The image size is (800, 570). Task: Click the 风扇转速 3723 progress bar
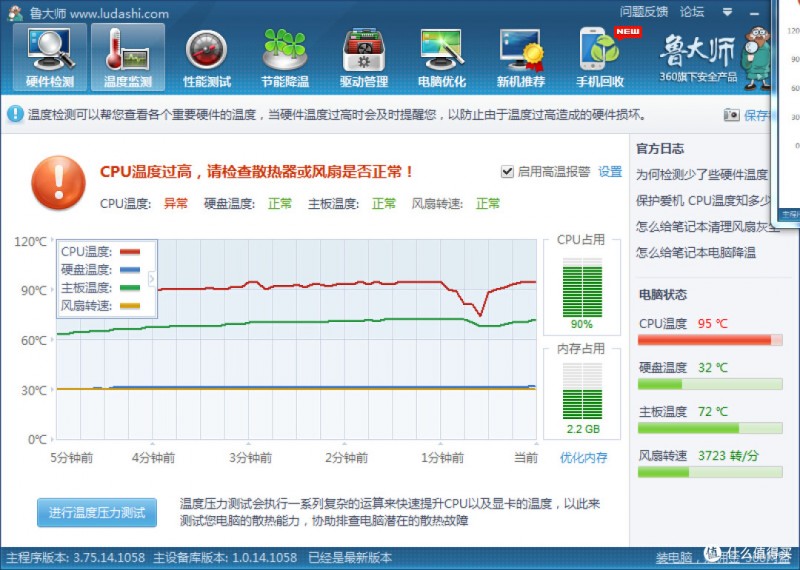[710, 472]
